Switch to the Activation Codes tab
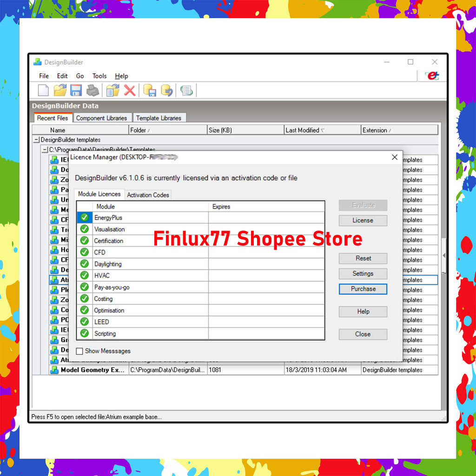 click(148, 195)
